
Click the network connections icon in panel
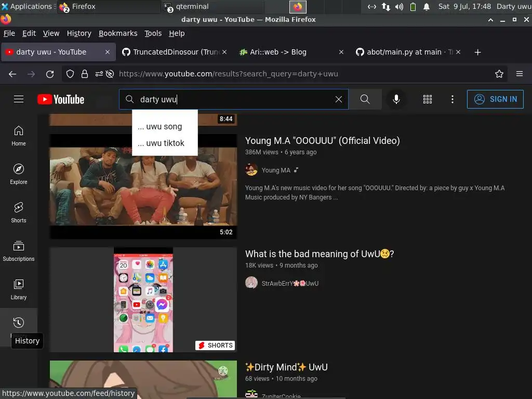point(386,6)
